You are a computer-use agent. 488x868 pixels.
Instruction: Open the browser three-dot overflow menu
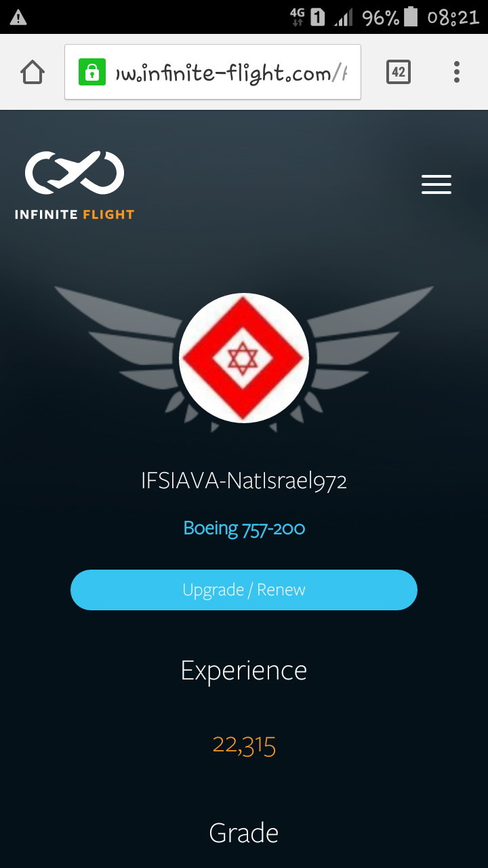pyautogui.click(x=457, y=72)
